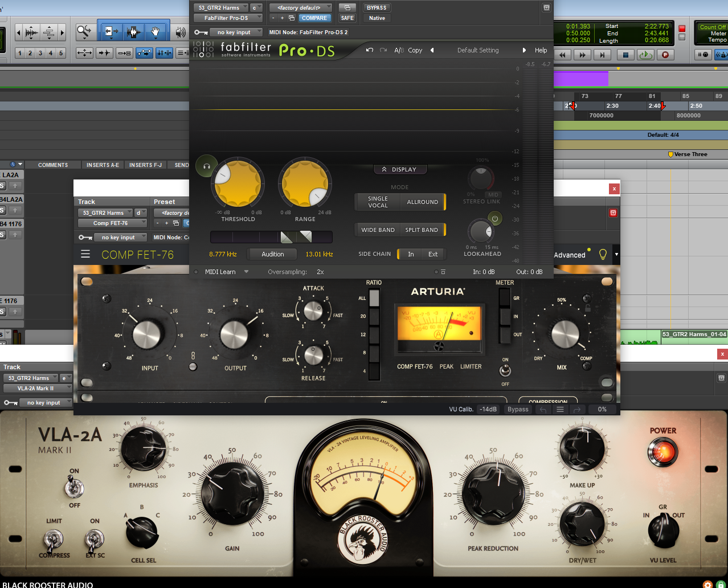Open VLA-2A no key input dropdown
The image size is (728, 588).
[x=46, y=402]
